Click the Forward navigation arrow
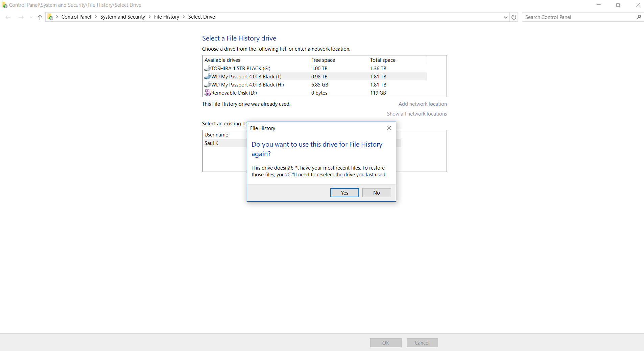Screen dimensions: 644x351 [x=21, y=17]
